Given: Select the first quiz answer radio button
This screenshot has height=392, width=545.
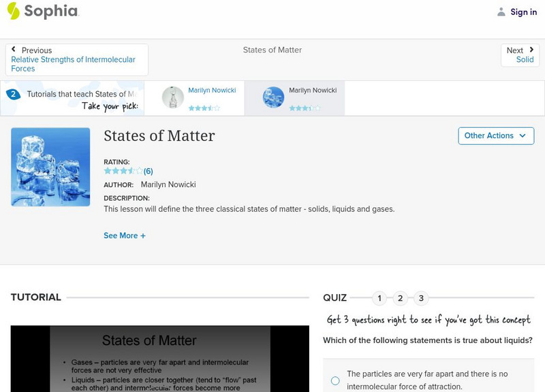Looking at the screenshot, I should coord(334,381).
